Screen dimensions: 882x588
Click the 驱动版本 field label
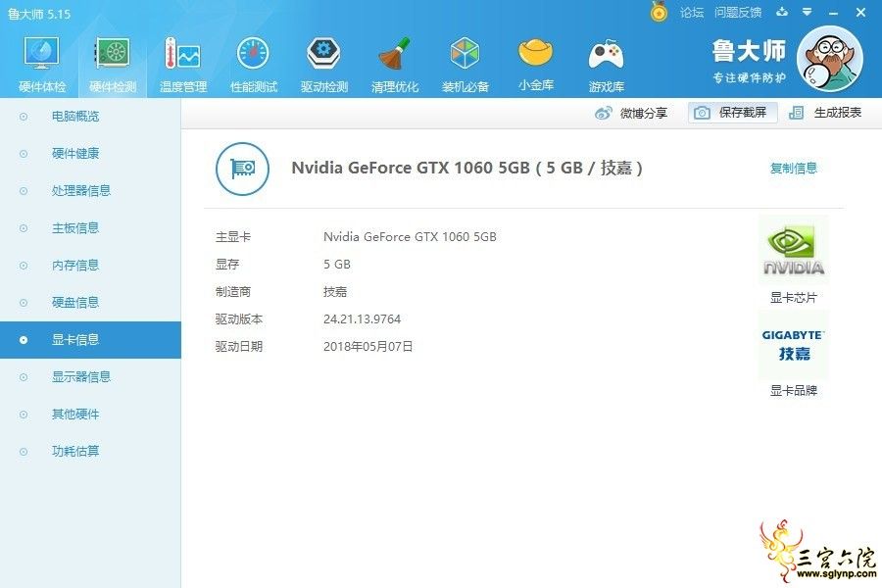click(x=239, y=319)
